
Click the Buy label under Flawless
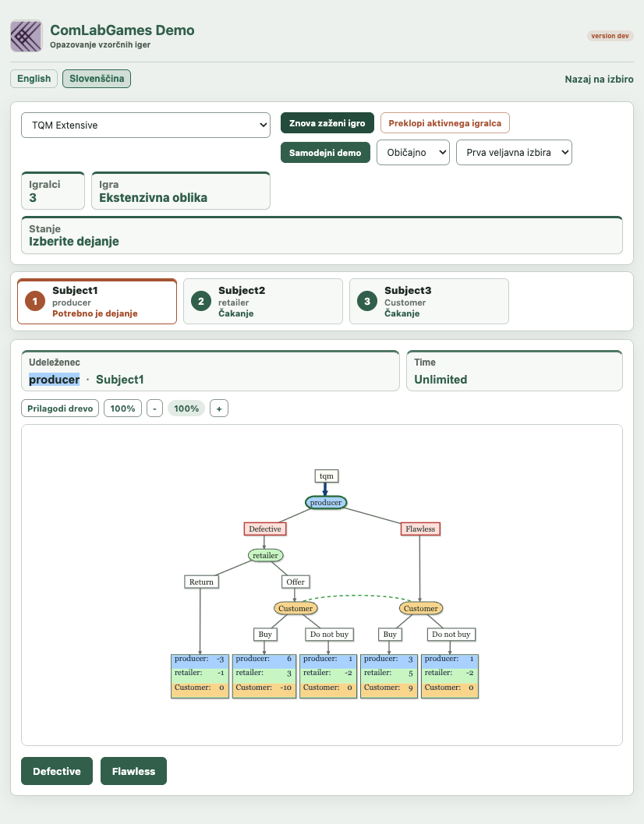(x=390, y=635)
